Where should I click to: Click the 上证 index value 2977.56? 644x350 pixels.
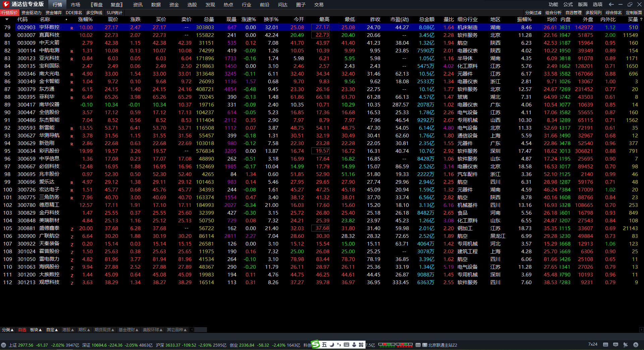point(26,345)
